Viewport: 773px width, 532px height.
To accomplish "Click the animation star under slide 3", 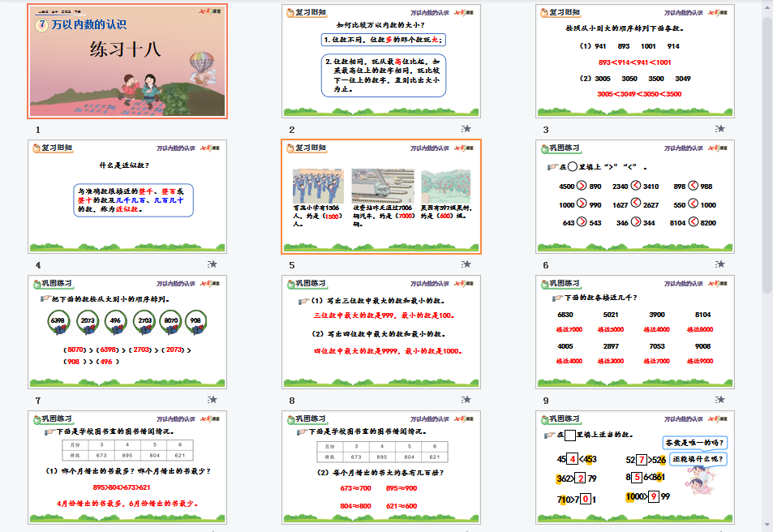I will coord(719,129).
